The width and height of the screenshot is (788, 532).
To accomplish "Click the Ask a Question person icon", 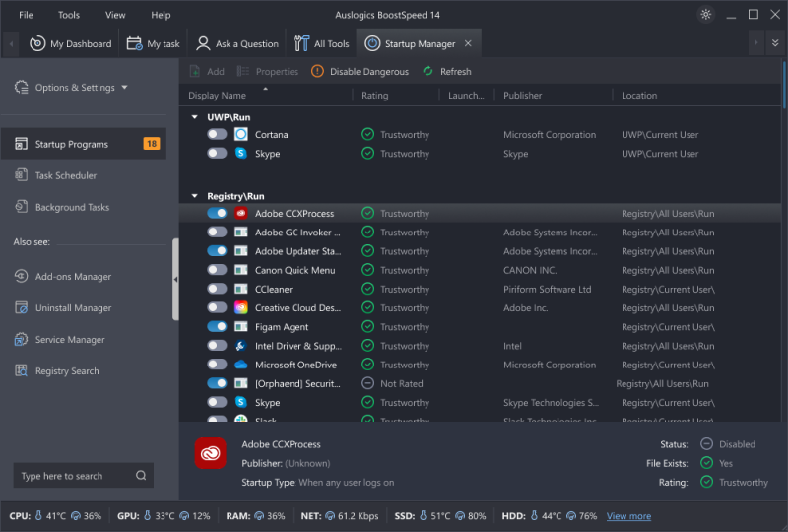I will point(203,43).
